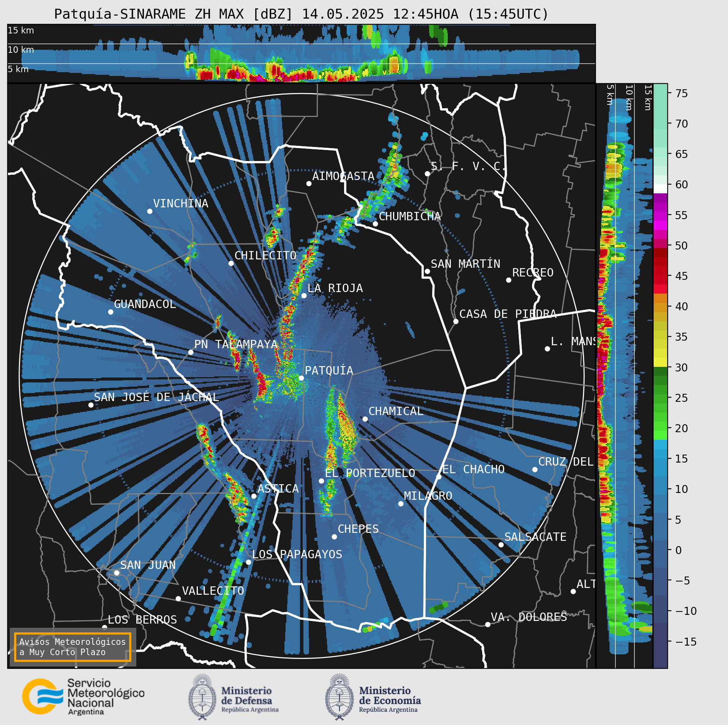The image size is (728, 725).
Task: Click the VA. DOLORES label
Action: coord(529,617)
